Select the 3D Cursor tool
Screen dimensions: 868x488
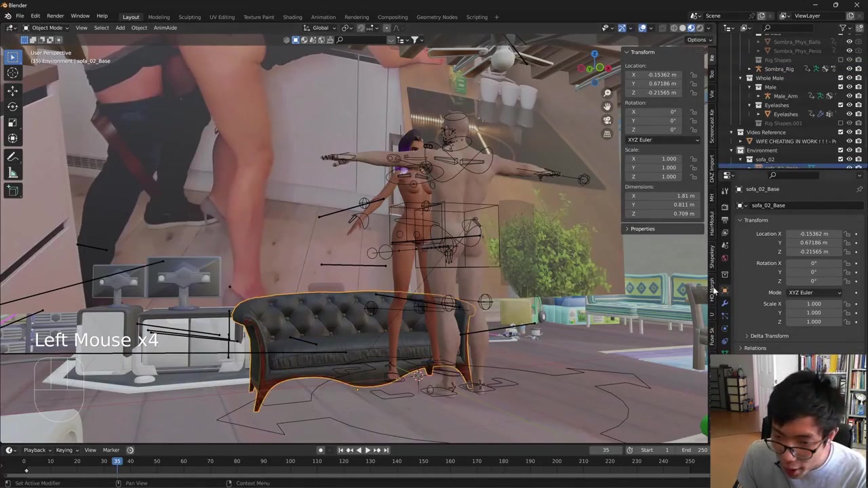tap(12, 73)
